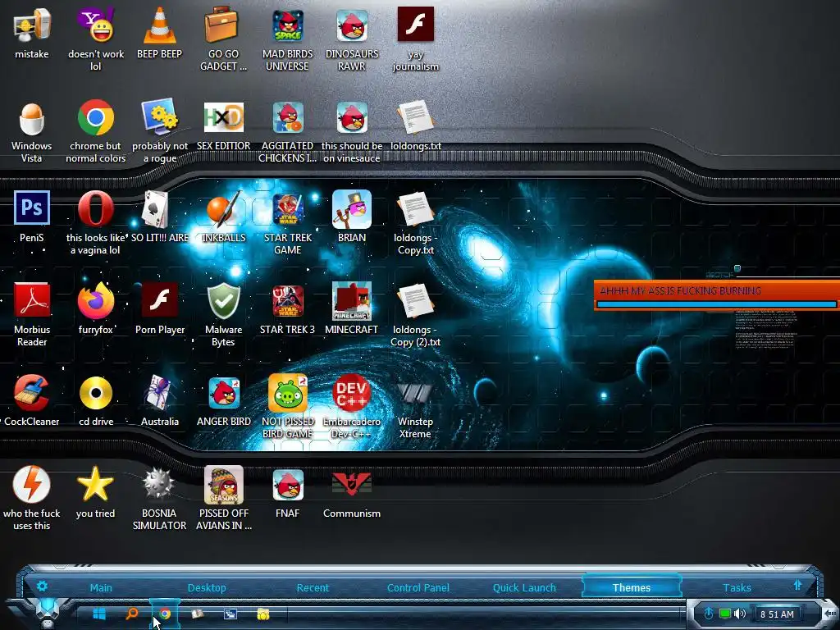Screen dimensions: 840x630
Task: Open the 'yay journalism' Flash icon
Action: point(416,25)
